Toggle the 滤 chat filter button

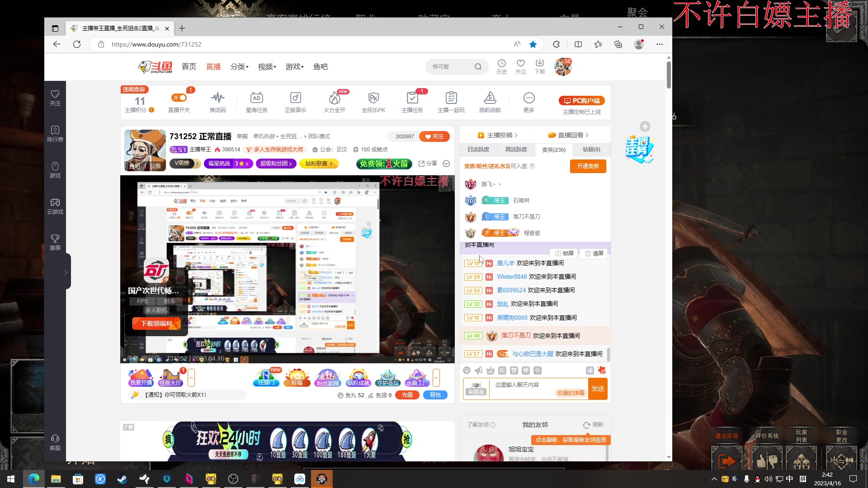[x=590, y=371]
